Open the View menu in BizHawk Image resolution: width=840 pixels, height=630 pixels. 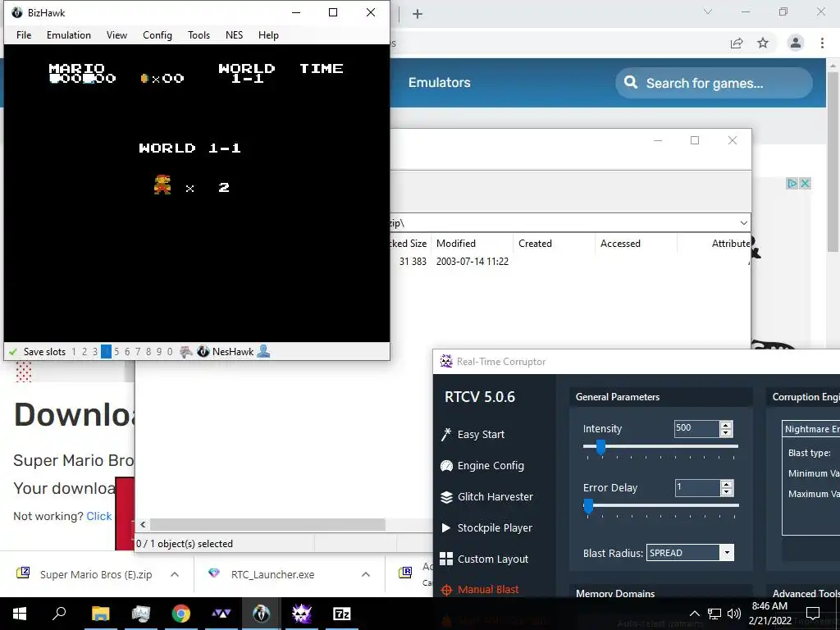(x=116, y=34)
